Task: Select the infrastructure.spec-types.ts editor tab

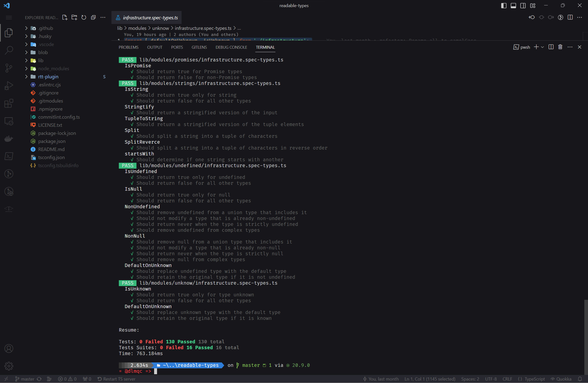Action: tap(147, 18)
